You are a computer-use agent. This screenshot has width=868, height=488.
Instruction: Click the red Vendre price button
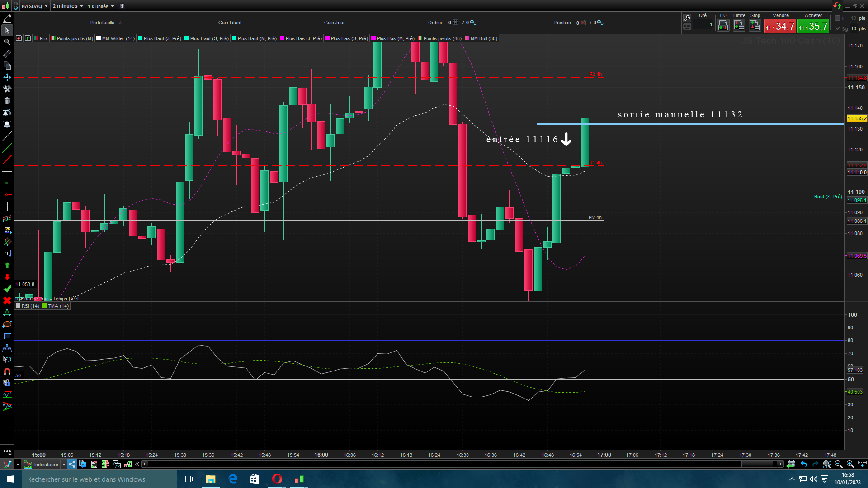pos(780,26)
